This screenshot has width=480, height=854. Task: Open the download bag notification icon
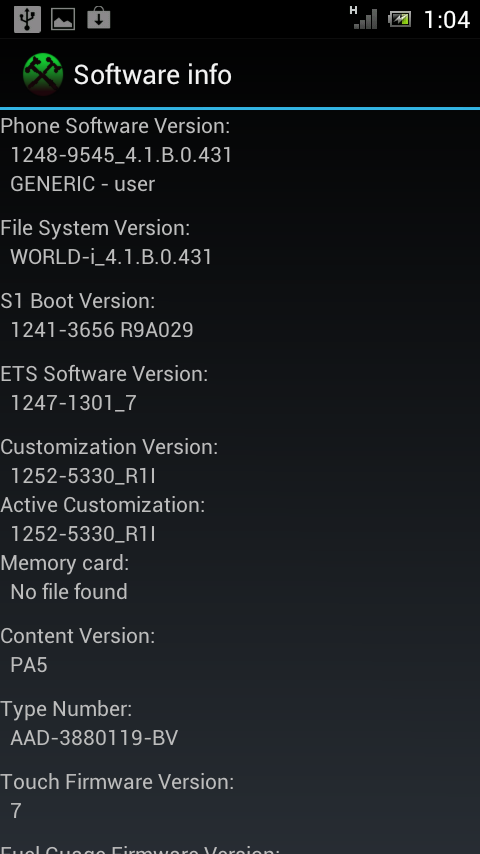tap(99, 19)
